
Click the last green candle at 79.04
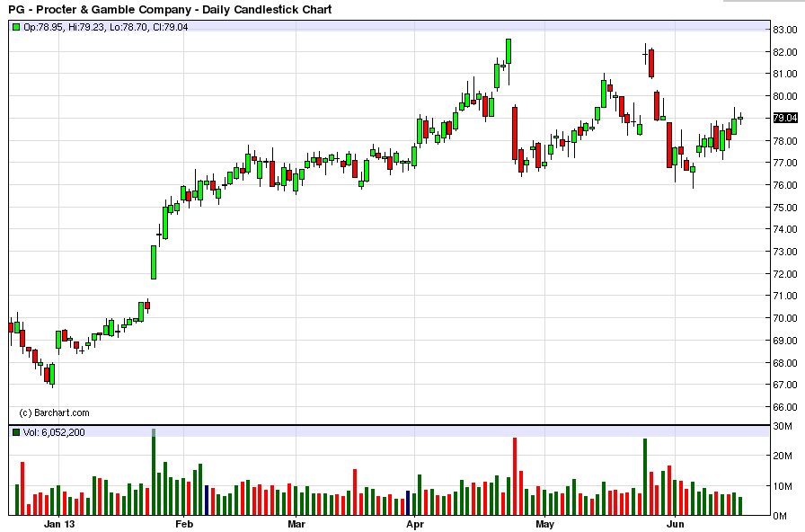(740, 118)
